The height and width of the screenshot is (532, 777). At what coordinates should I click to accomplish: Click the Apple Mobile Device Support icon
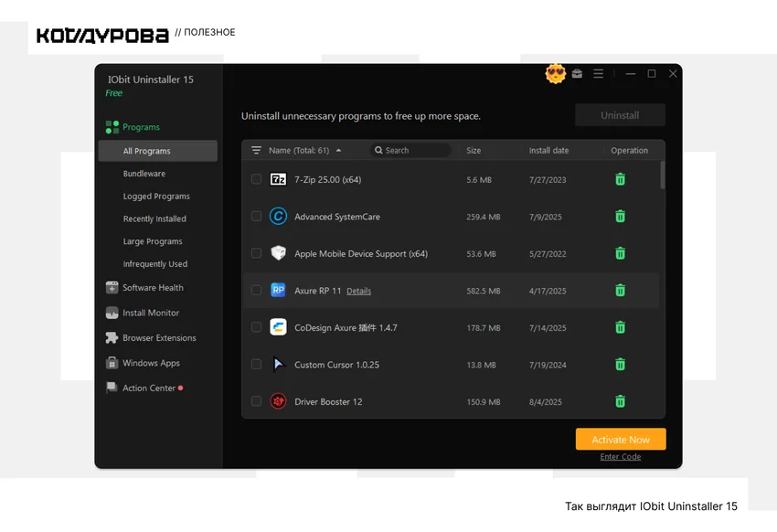point(278,253)
